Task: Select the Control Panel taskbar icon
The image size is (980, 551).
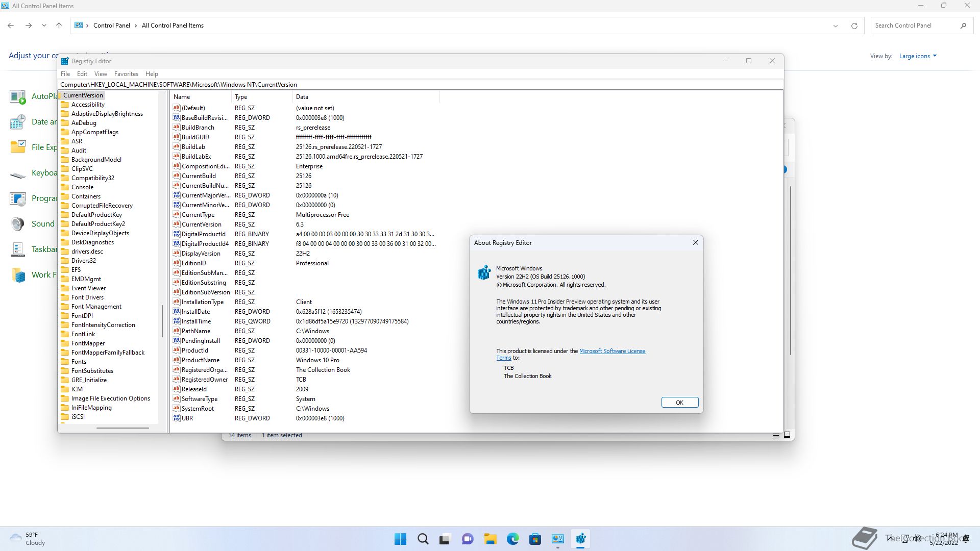Action: (x=557, y=539)
